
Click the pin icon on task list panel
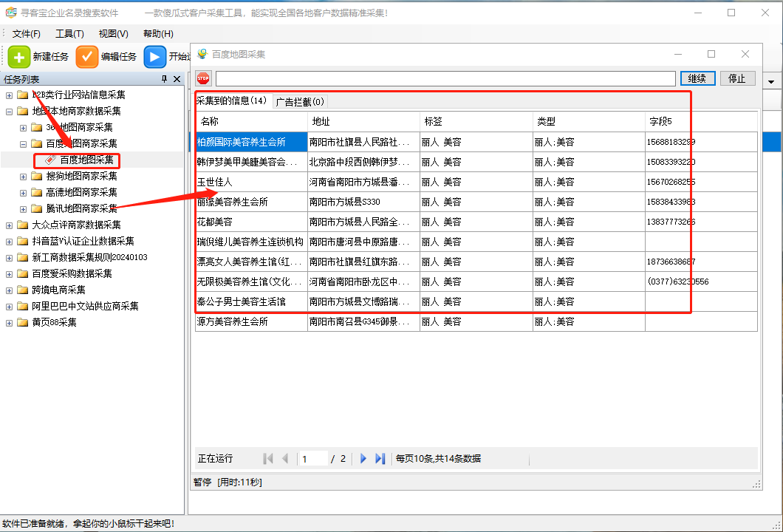coord(164,79)
